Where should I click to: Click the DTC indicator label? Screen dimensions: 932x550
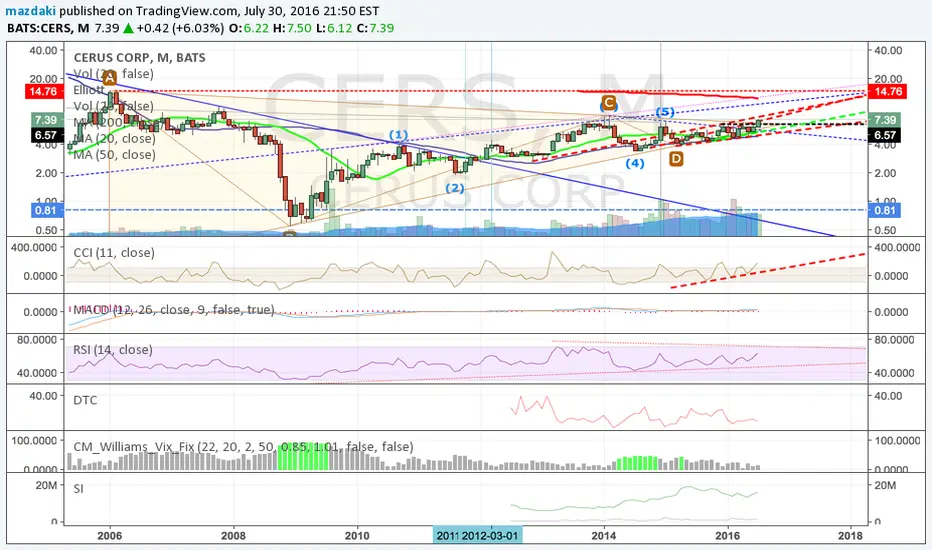pyautogui.click(x=85, y=400)
